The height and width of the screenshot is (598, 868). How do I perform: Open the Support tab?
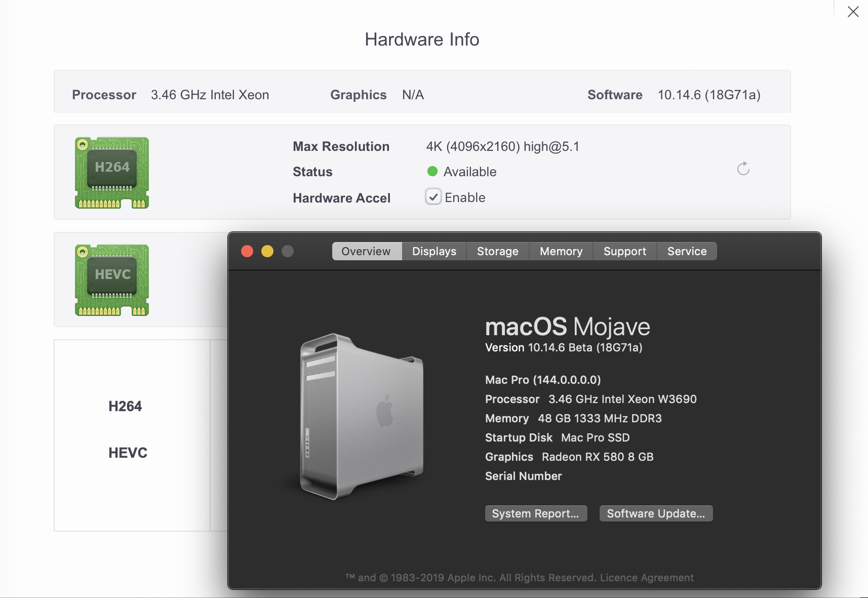coord(625,251)
